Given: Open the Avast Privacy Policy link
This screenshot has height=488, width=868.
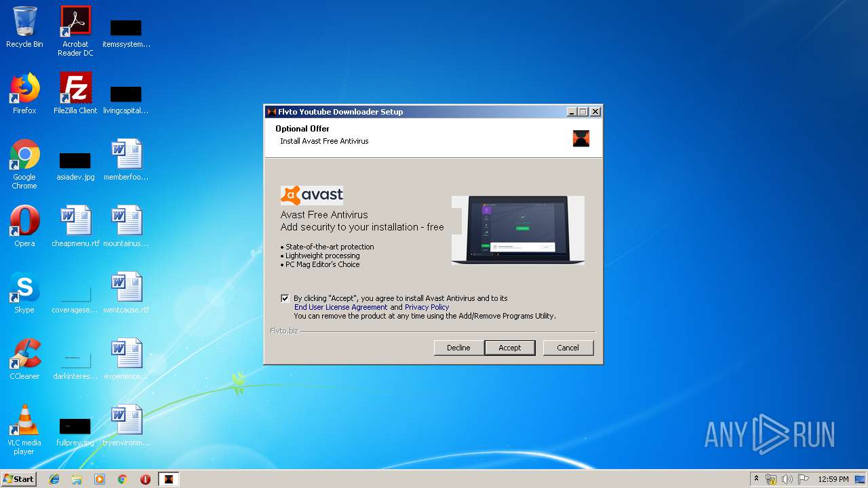Looking at the screenshot, I should (427, 307).
